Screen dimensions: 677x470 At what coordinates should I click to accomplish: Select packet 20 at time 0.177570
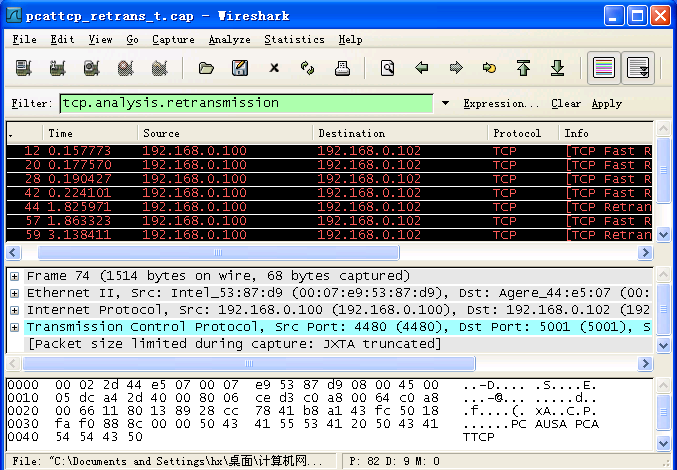(x=329, y=165)
